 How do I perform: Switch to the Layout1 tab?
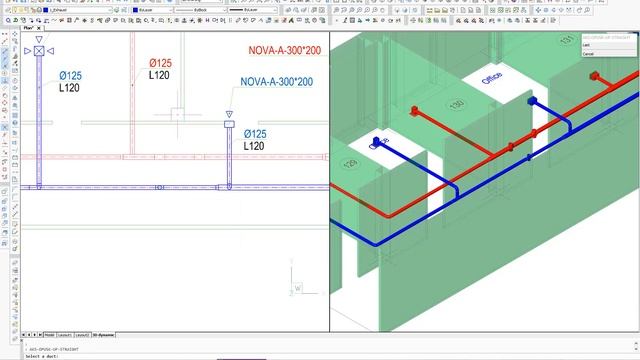64,335
